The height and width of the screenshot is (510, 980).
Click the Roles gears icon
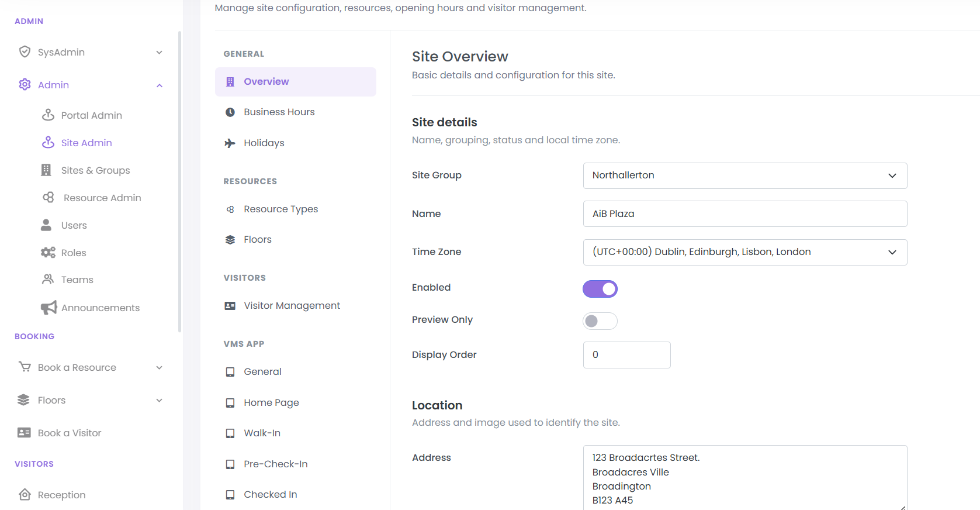point(48,253)
